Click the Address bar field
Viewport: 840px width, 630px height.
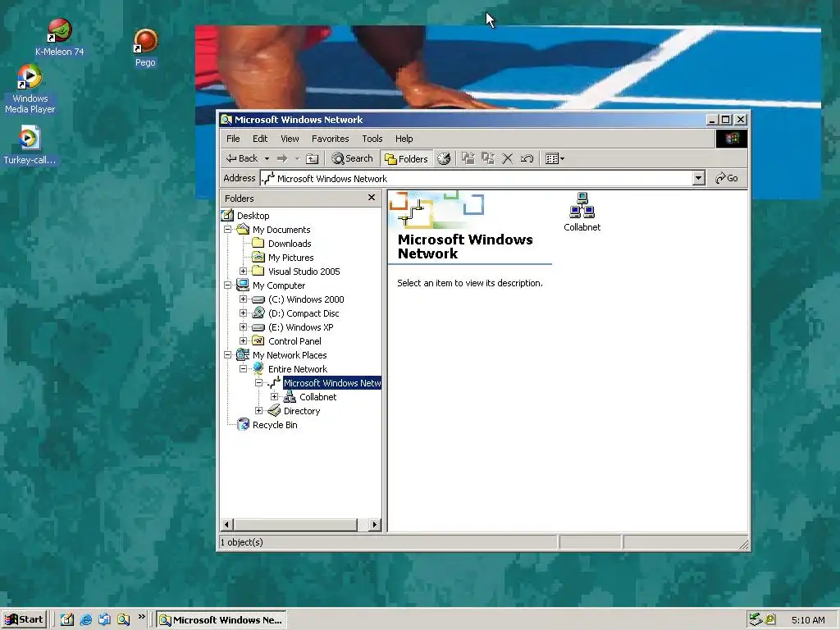point(477,178)
